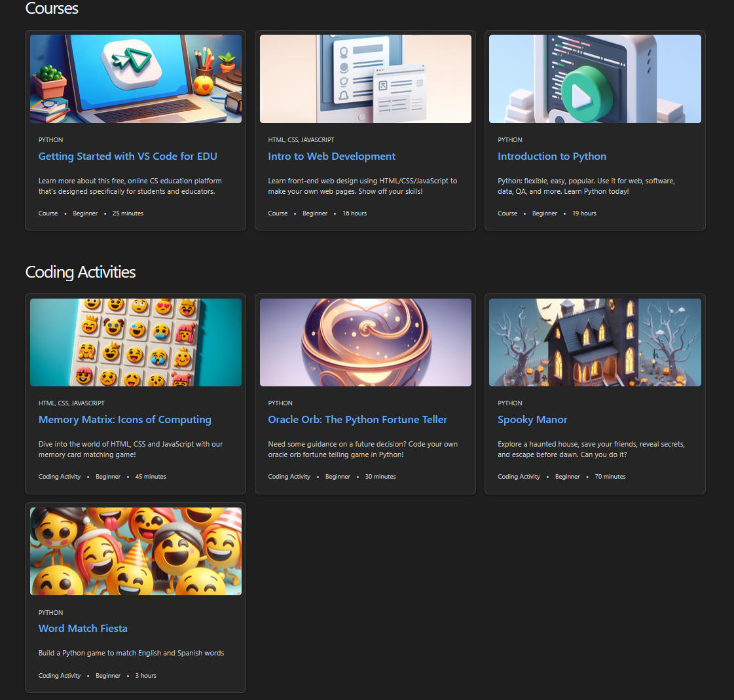Select the PYTHON tag on Introduction to Python

pos(509,139)
